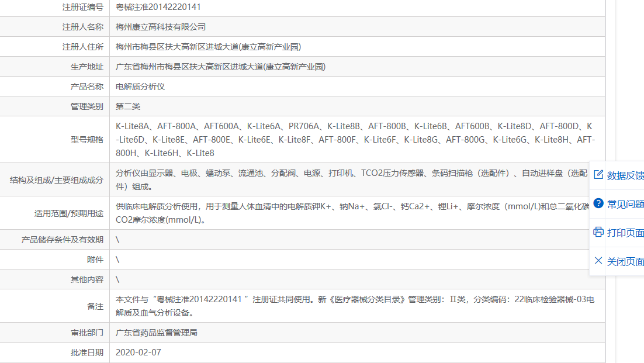Viewport: 644px width, 363px height.
Task: Click the 注册人住所 label
Action: (83, 47)
